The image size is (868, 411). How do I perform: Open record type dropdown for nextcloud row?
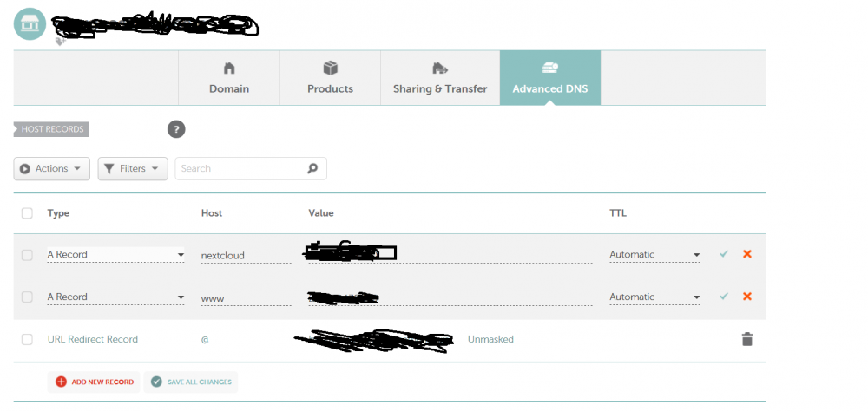[x=115, y=254]
